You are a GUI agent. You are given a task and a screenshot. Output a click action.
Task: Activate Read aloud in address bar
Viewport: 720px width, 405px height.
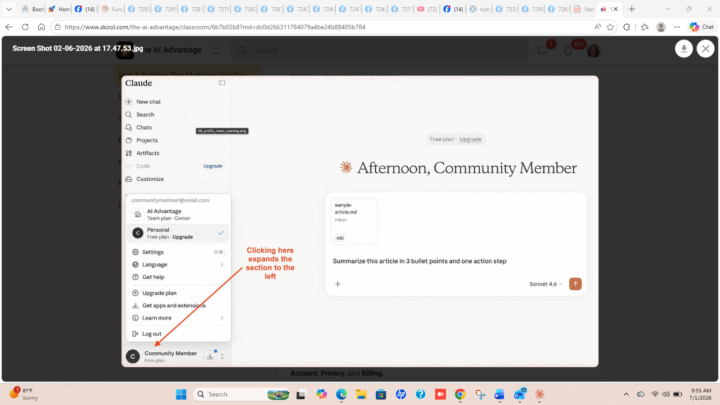[597, 27]
